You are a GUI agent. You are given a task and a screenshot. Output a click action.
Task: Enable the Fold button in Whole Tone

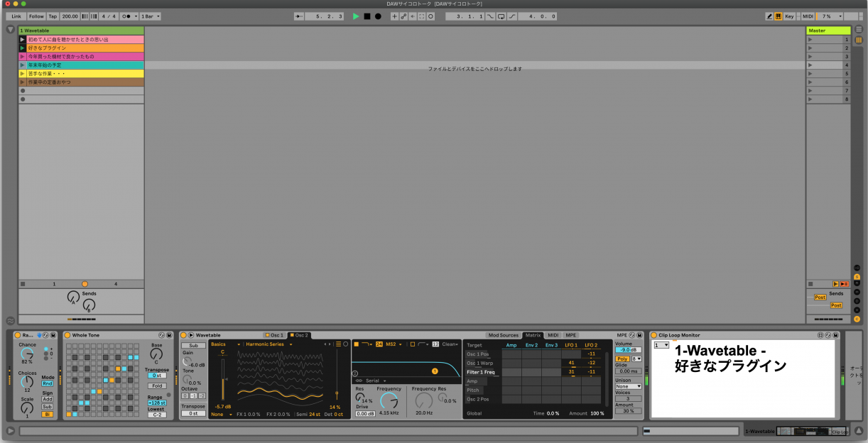tap(156, 385)
